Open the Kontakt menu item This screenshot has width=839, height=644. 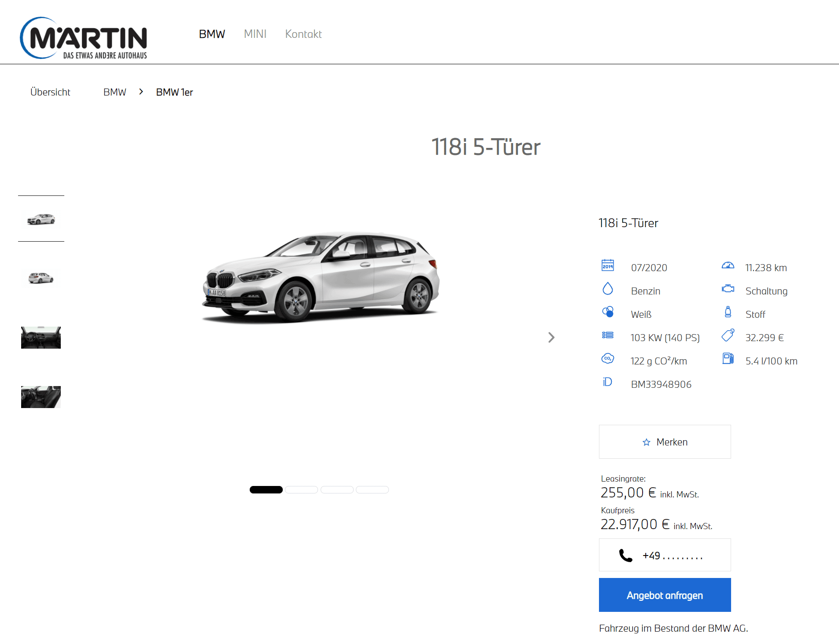point(303,34)
